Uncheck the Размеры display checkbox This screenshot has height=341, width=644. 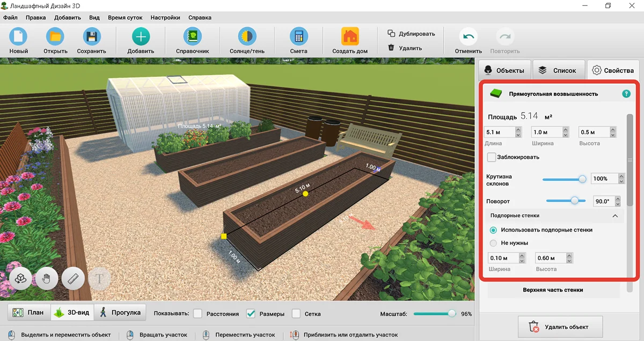click(x=251, y=314)
